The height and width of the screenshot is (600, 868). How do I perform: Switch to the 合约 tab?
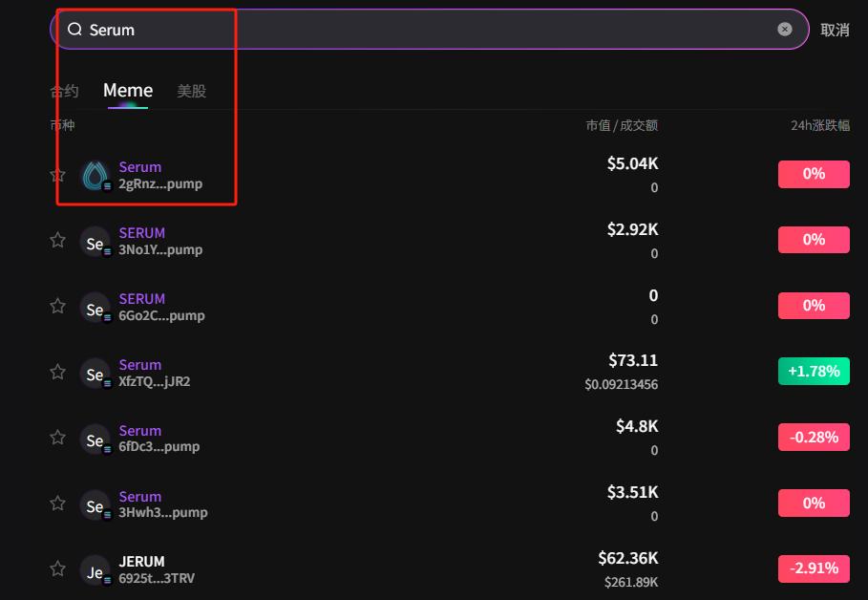point(64,92)
